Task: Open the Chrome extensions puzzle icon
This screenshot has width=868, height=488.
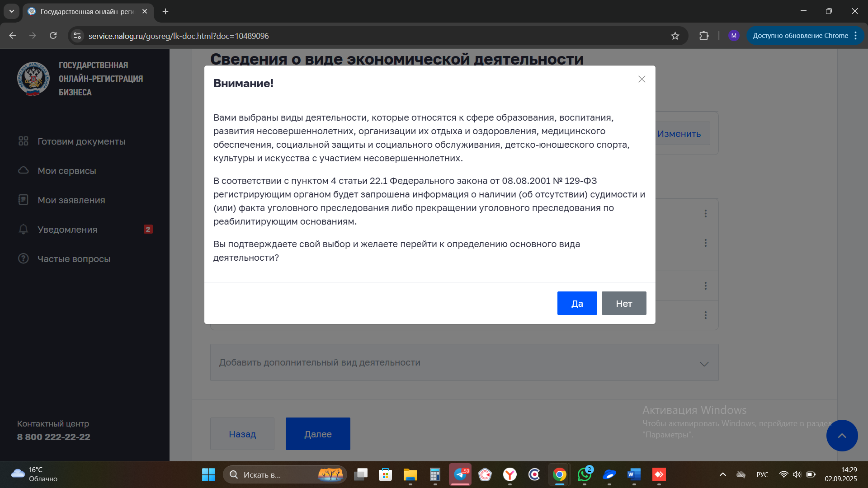Action: pyautogui.click(x=703, y=36)
